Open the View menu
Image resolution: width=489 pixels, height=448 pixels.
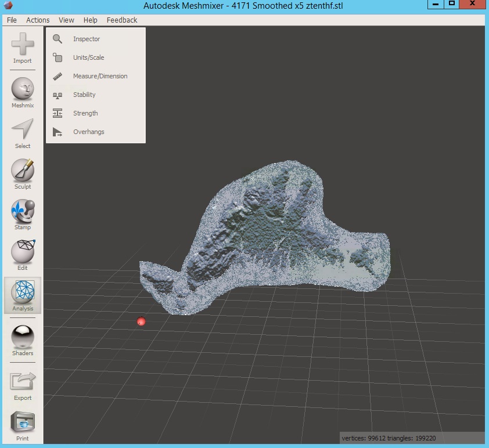click(66, 20)
